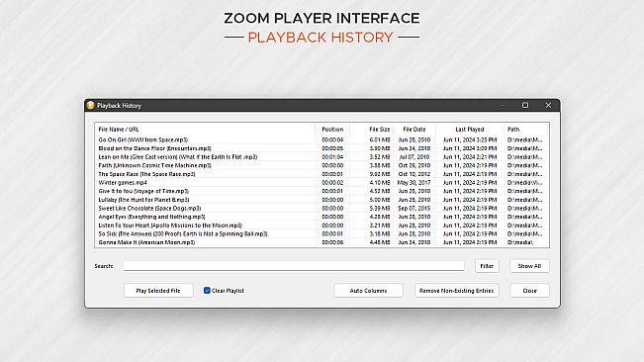This screenshot has width=644, height=362.
Task: Click the Auto Columns button
Action: (x=368, y=291)
